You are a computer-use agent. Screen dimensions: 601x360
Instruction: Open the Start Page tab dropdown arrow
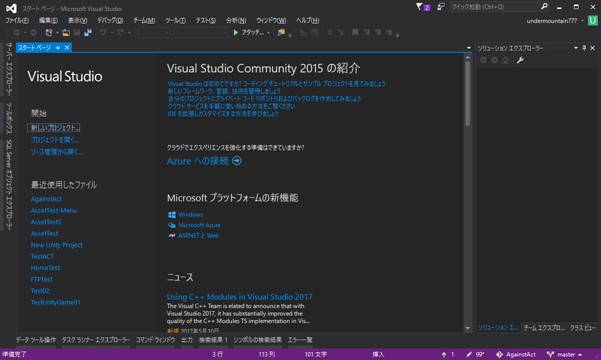coord(58,48)
